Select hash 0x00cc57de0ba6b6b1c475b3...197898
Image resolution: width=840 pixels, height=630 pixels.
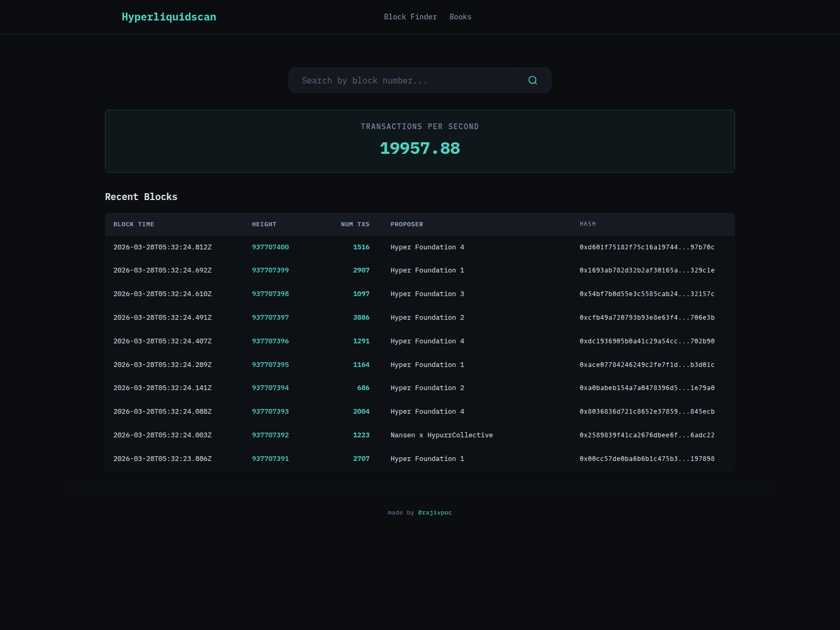point(647,459)
